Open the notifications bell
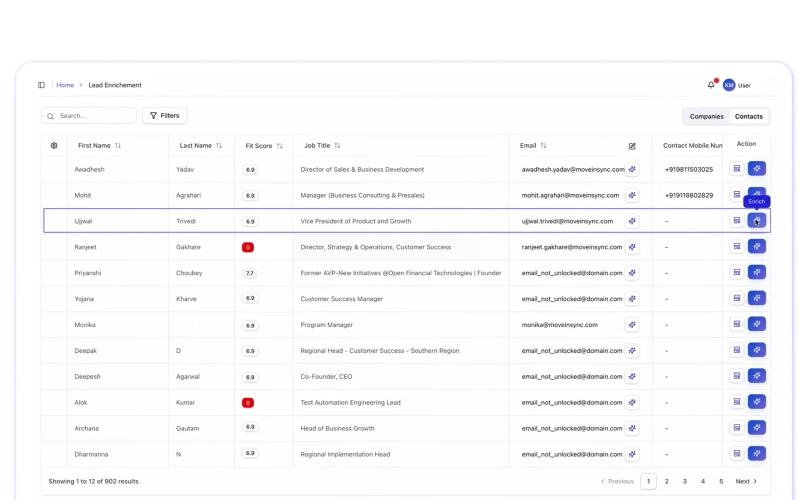The height and width of the screenshot is (500, 800). click(711, 85)
